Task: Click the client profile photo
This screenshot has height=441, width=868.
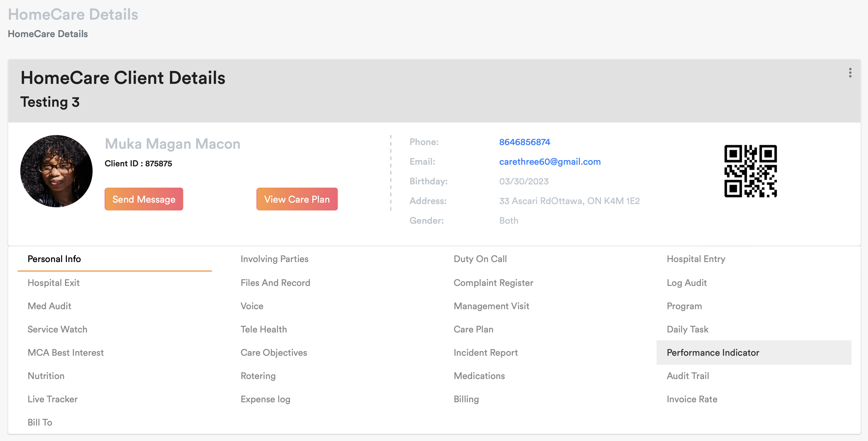Action: (57, 171)
